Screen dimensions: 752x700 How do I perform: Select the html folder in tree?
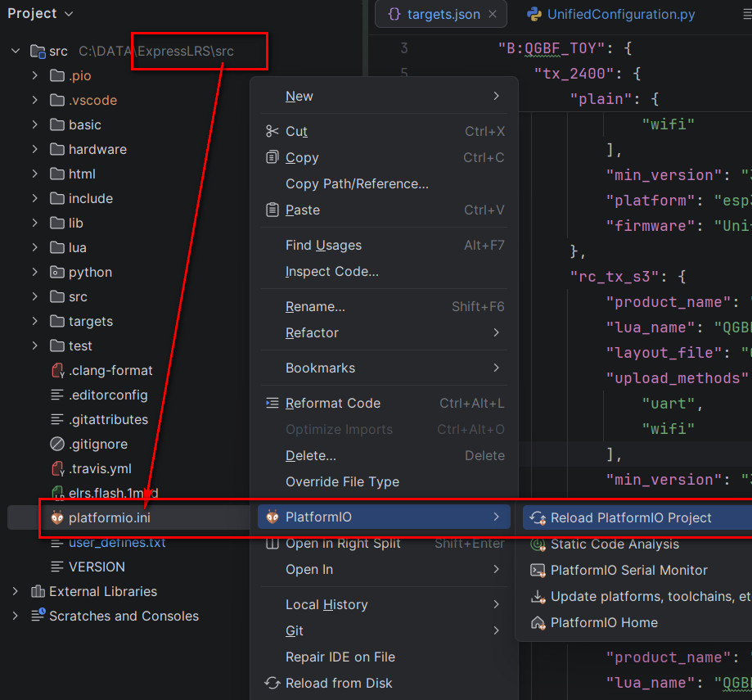coord(82,174)
